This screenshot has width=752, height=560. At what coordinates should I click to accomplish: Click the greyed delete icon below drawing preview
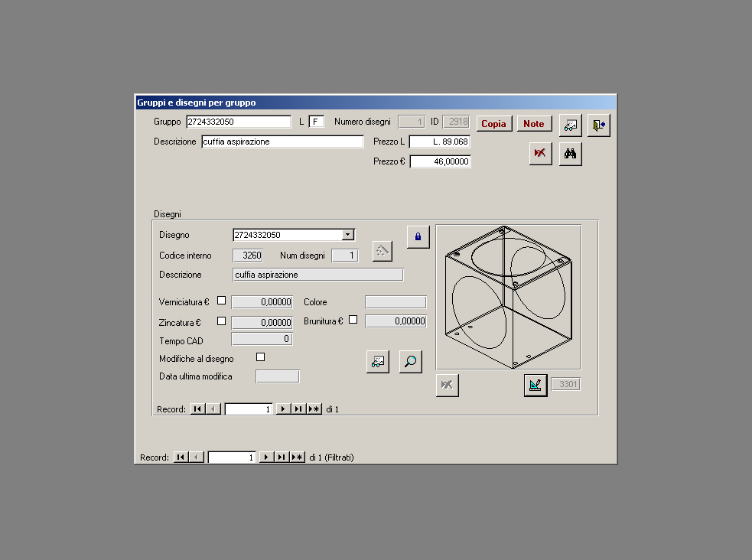447,385
